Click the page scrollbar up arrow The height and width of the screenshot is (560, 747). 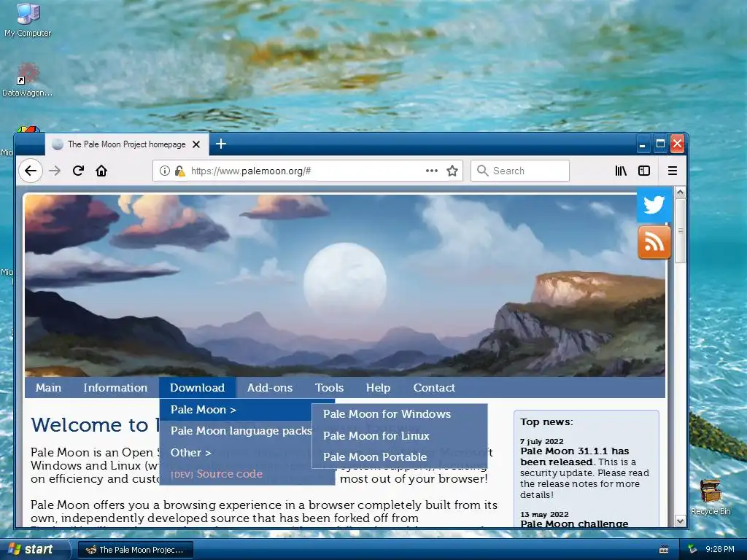click(x=681, y=192)
